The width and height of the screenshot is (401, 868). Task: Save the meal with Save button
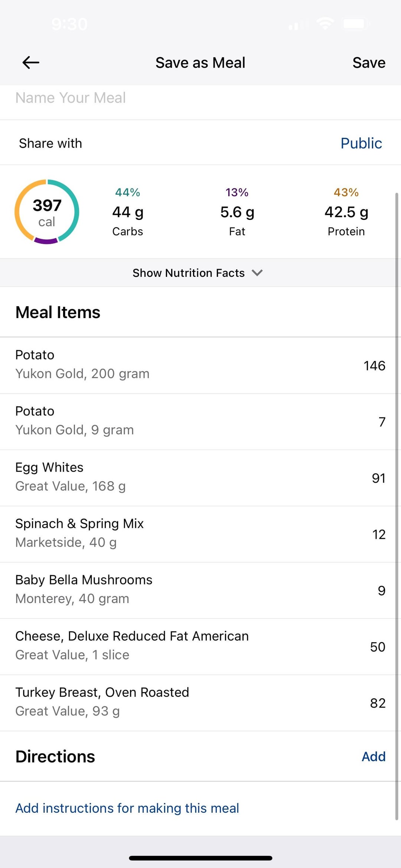coord(369,62)
